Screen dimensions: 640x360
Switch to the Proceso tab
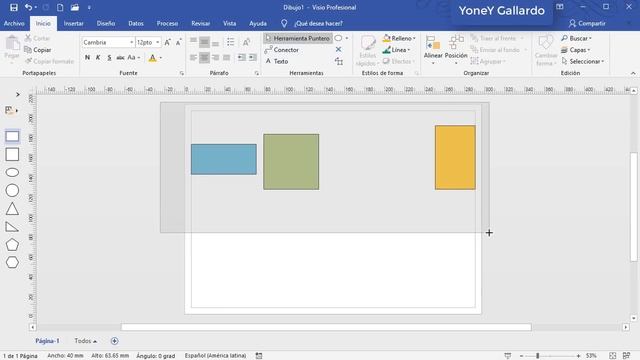pyautogui.click(x=167, y=24)
